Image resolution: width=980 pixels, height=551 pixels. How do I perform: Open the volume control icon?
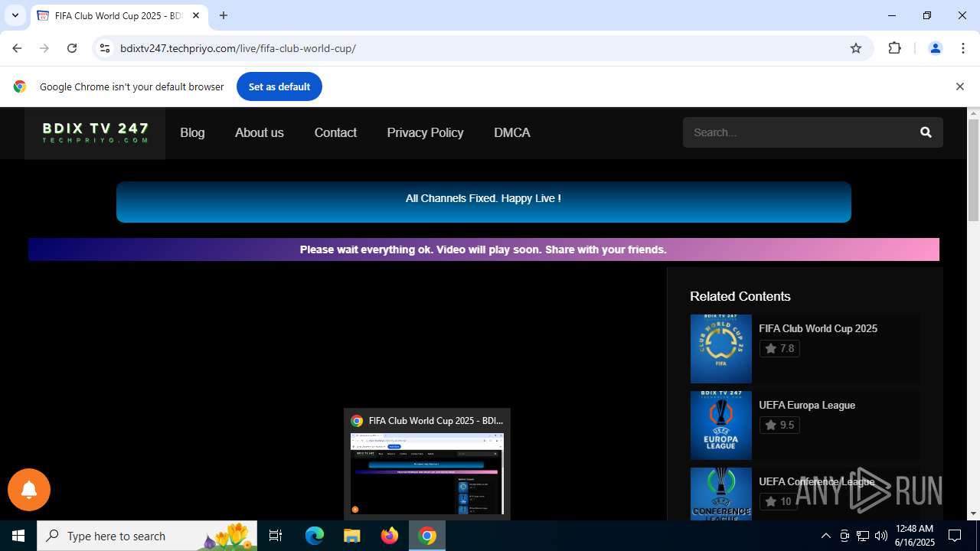coord(881,536)
